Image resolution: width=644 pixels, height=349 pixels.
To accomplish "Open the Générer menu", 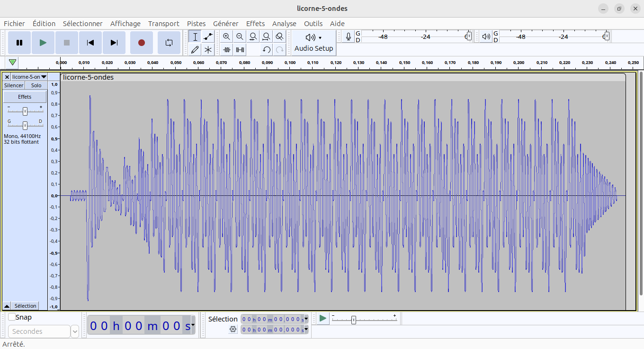I will pyautogui.click(x=225, y=24).
